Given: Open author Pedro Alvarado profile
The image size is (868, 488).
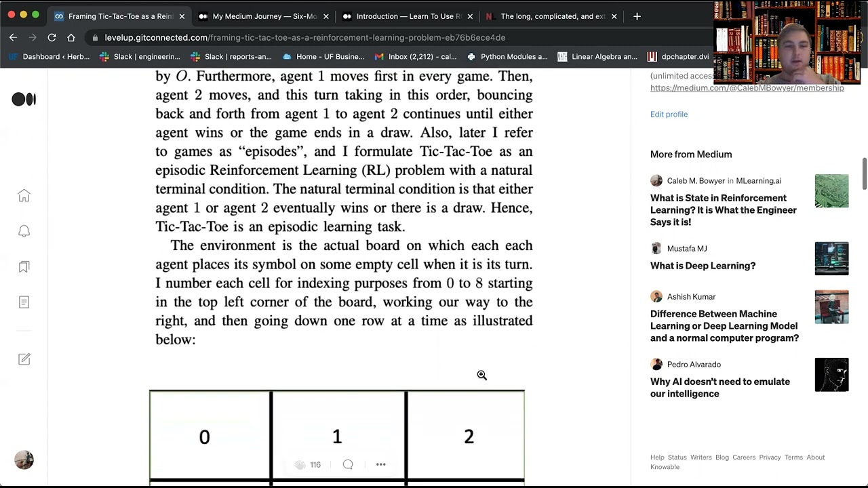Looking at the screenshot, I should coord(694,365).
